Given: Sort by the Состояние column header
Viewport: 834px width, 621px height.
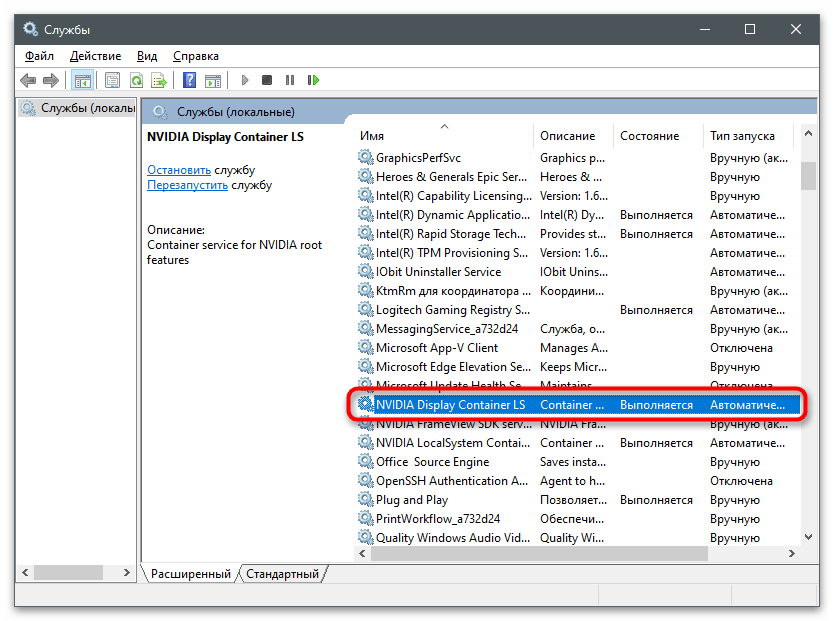Looking at the screenshot, I should tap(649, 136).
